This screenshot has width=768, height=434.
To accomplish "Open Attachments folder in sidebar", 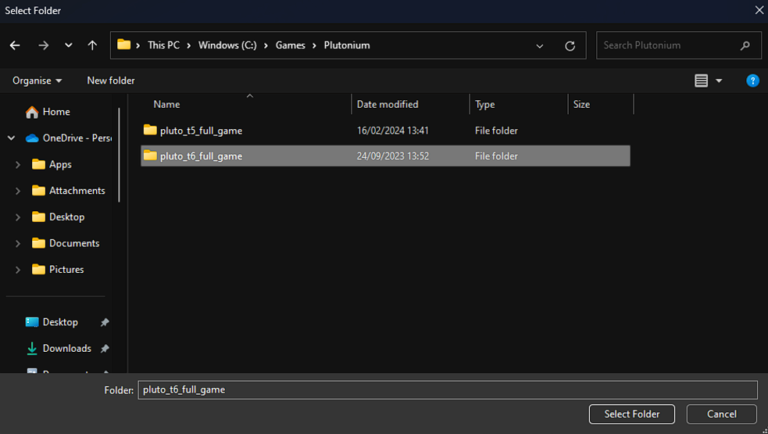I will pos(69,191).
